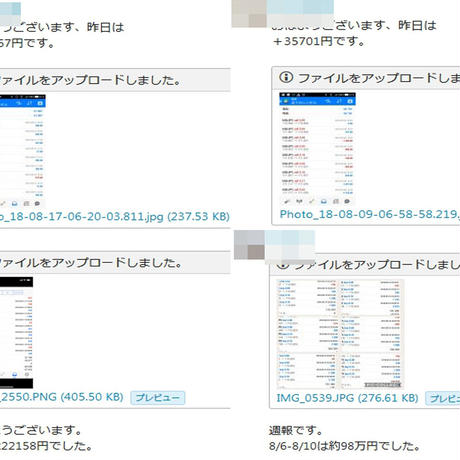Image resolution: width=460 pixels, height=460 pixels.
Task: Select the 8/6-8/10は約98万円でした text
Action: click(x=344, y=446)
